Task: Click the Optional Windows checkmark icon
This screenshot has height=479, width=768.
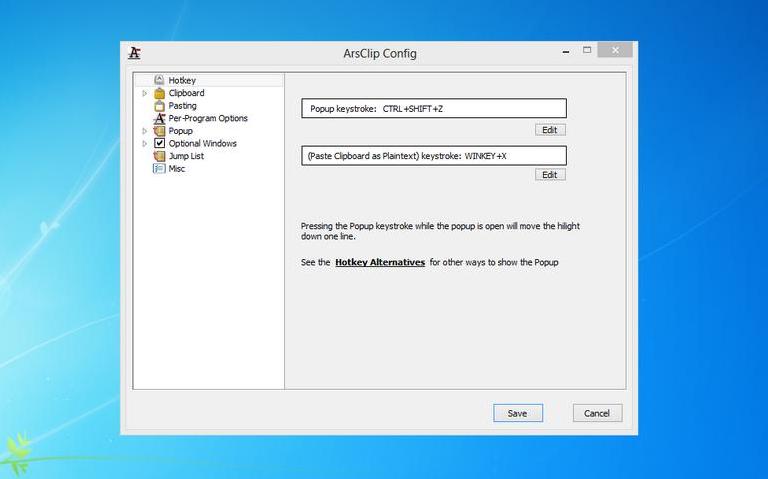Action: coord(159,143)
